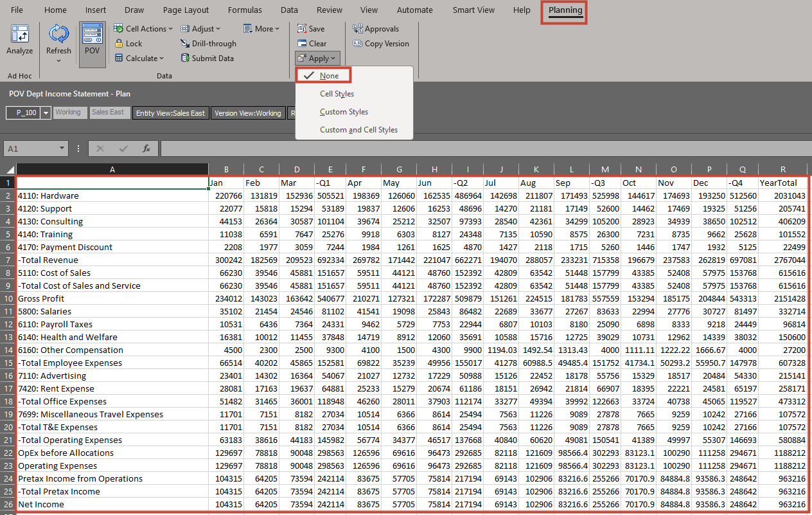The height and width of the screenshot is (515, 812).
Task: Click the 'Jan' column header cell
Action: [226, 183]
